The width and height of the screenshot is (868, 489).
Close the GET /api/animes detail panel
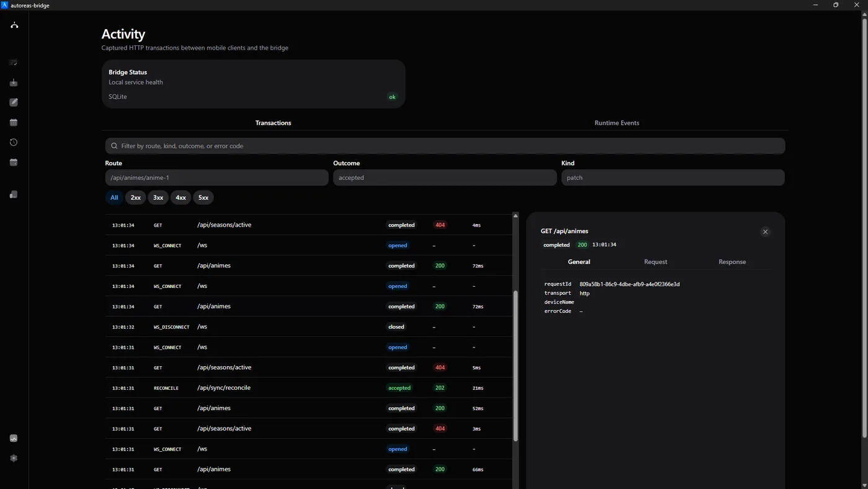[765, 231]
